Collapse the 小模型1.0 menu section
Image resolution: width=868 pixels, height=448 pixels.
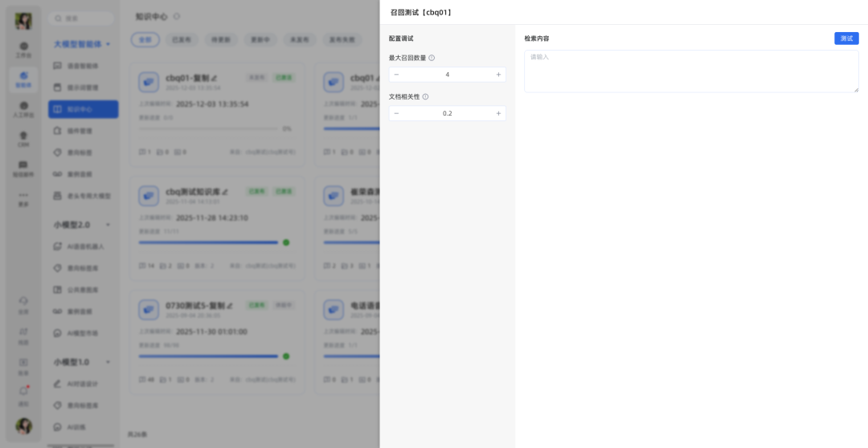pyautogui.click(x=108, y=362)
